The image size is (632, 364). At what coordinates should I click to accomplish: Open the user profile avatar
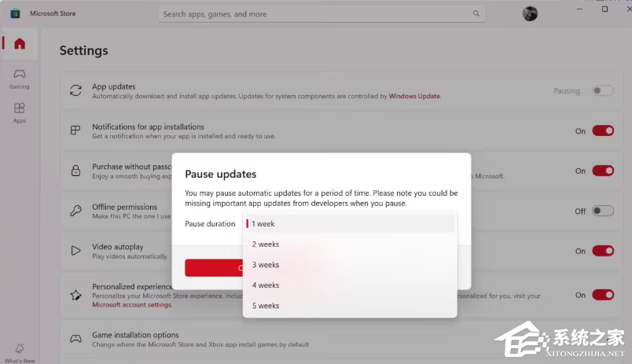[530, 13]
